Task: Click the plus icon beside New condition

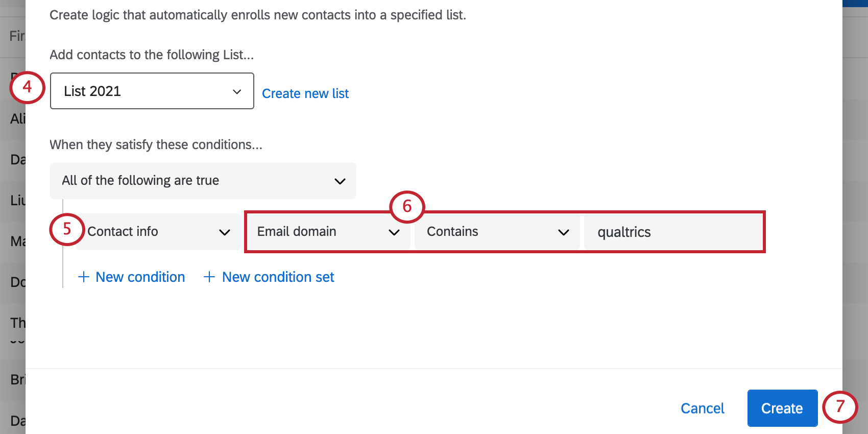Action: [84, 277]
